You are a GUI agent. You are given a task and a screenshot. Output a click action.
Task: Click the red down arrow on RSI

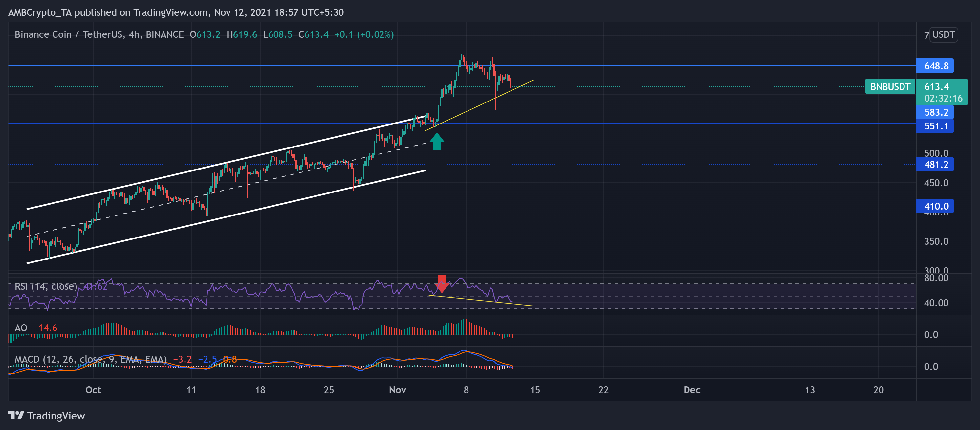[442, 284]
